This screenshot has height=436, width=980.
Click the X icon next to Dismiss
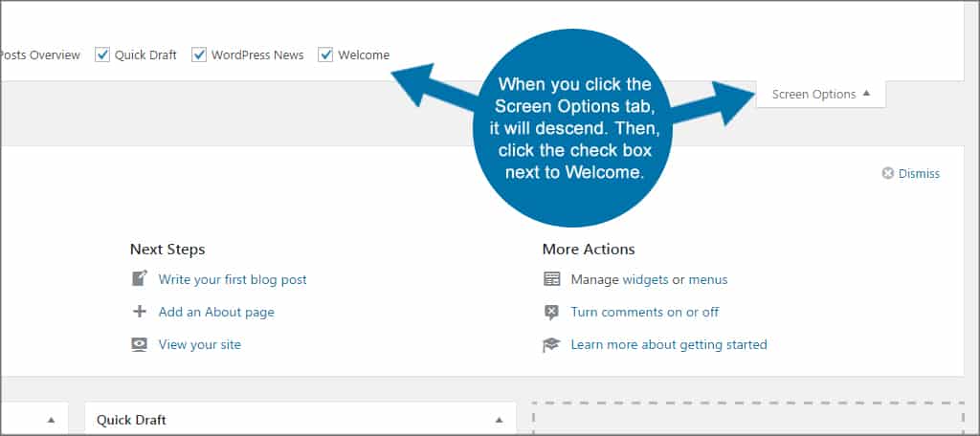[887, 173]
